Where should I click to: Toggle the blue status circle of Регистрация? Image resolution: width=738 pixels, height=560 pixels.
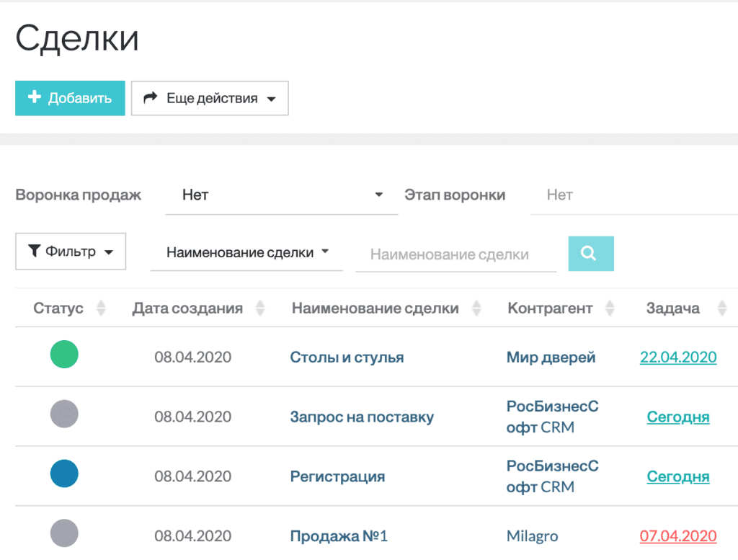[x=64, y=474]
